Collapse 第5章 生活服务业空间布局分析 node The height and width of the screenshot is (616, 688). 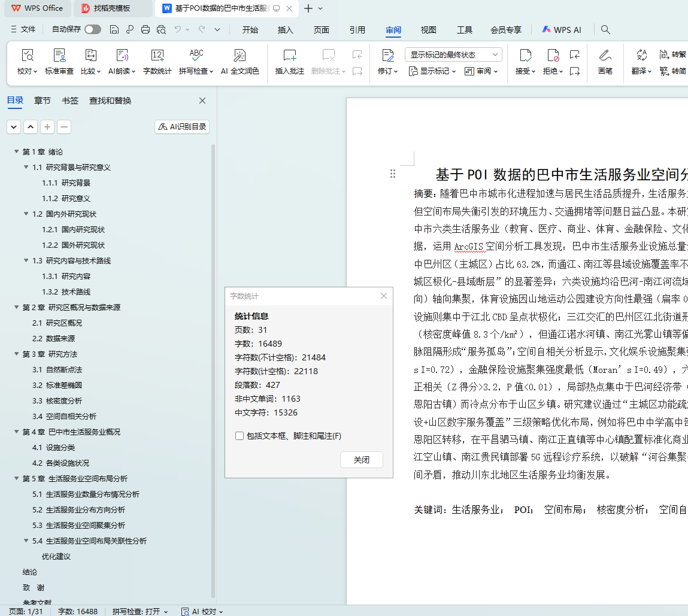(17, 479)
